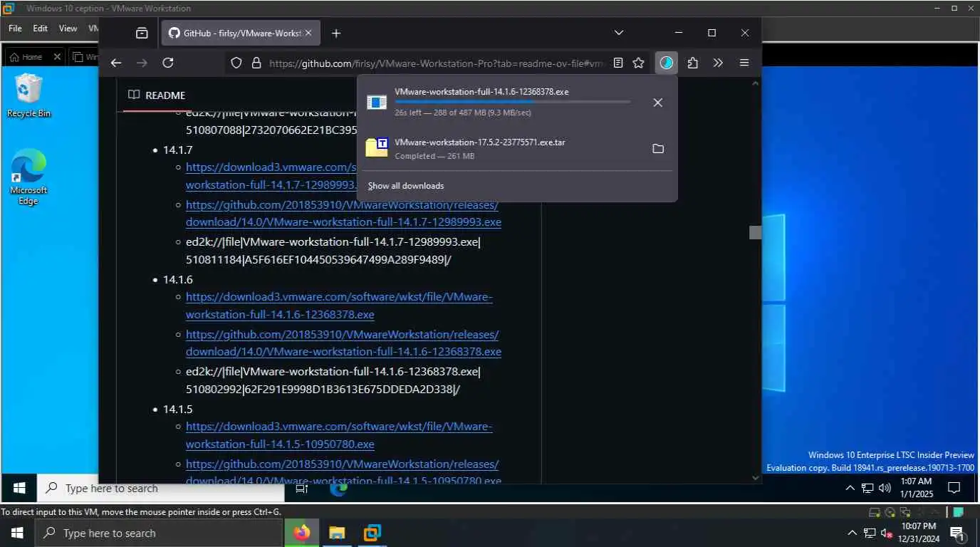Open download3.vmware.com 14.1.5 link
Screen dimensions: 980x547
click(339, 435)
